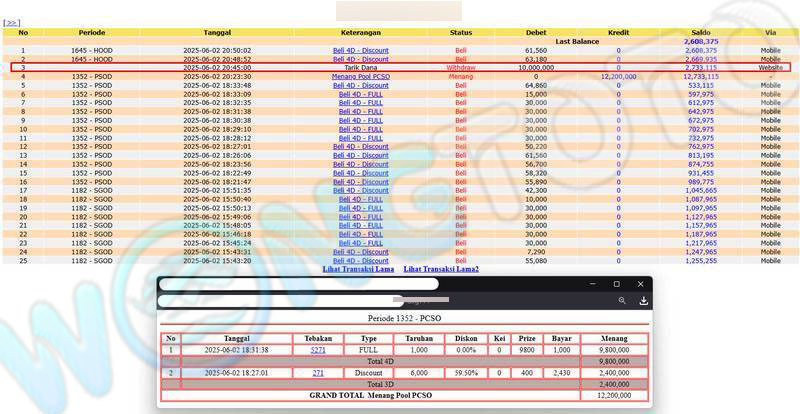The height and width of the screenshot is (414, 800).
Task: Open Beli 4D - Discount at 15:43:20
Action: [360, 260]
